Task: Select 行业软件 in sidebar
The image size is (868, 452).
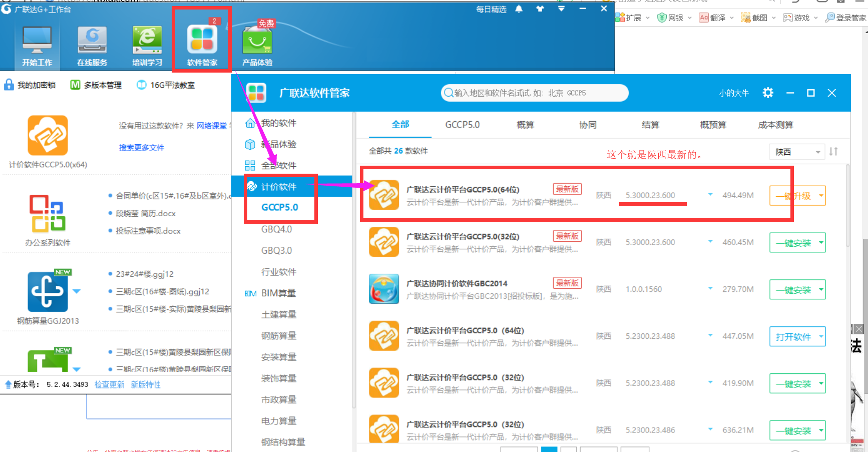Action: 279,272
